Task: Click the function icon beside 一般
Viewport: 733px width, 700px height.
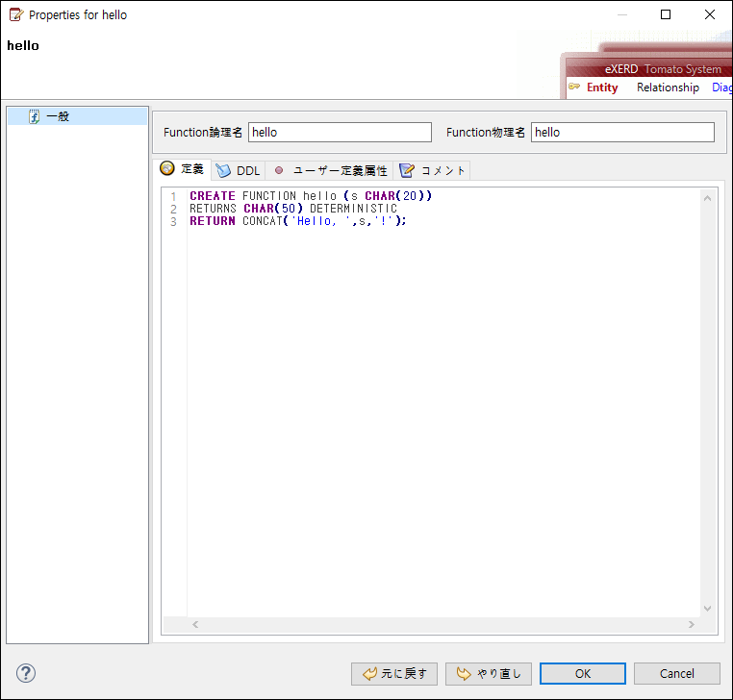Action: tap(34, 116)
